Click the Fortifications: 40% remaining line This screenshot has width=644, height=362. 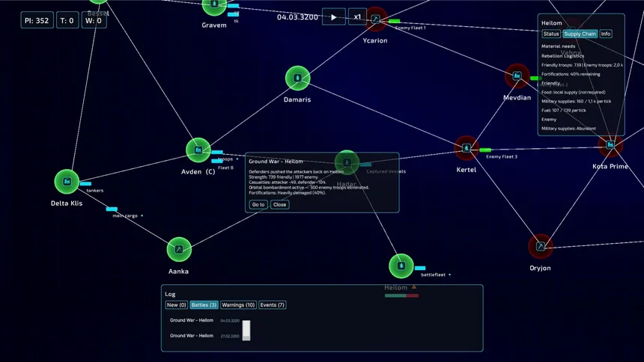click(x=571, y=74)
